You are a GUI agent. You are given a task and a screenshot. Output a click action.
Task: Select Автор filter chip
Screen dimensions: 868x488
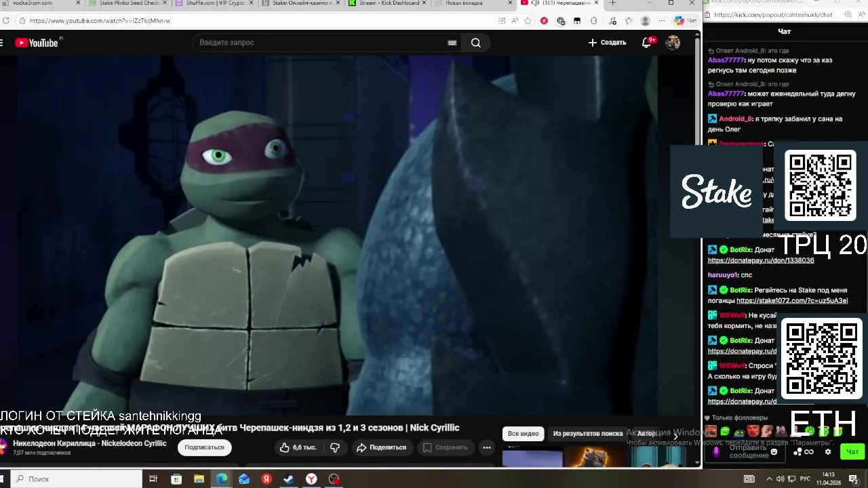point(646,434)
